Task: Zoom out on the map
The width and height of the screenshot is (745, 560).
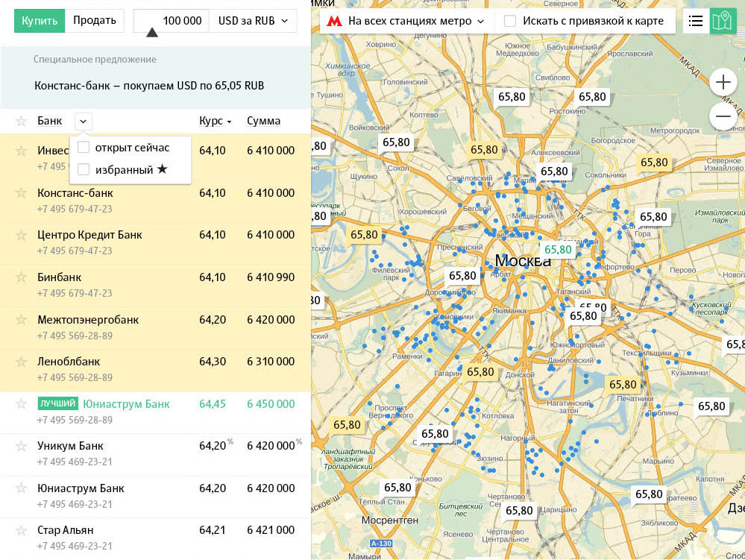Action: pyautogui.click(x=723, y=116)
